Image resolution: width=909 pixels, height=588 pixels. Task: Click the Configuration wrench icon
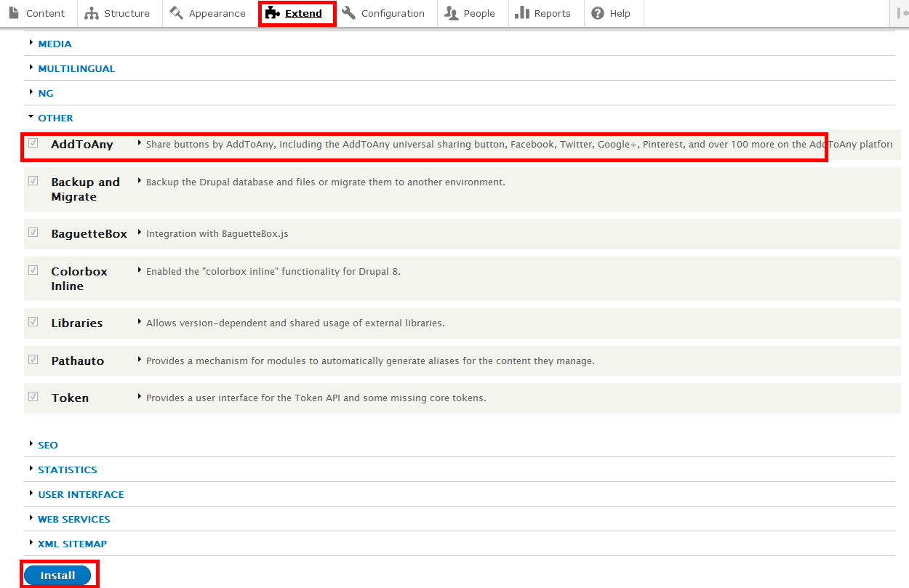(348, 12)
